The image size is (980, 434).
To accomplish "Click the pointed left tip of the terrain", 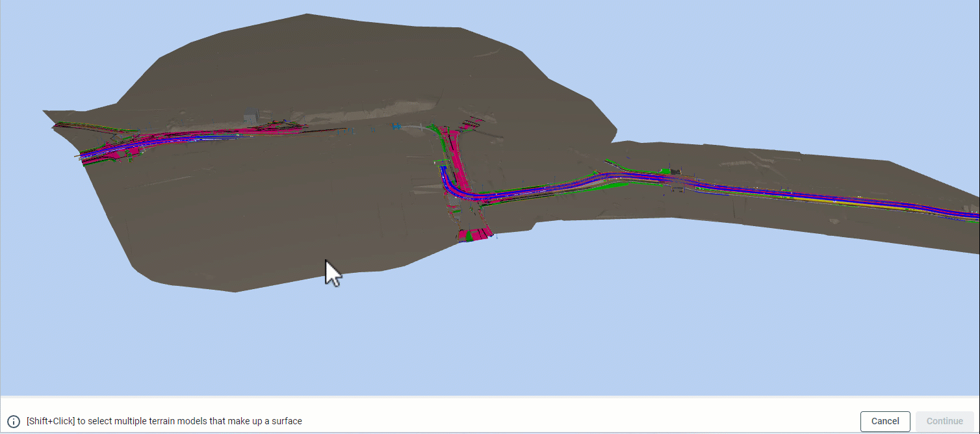I will (45, 112).
